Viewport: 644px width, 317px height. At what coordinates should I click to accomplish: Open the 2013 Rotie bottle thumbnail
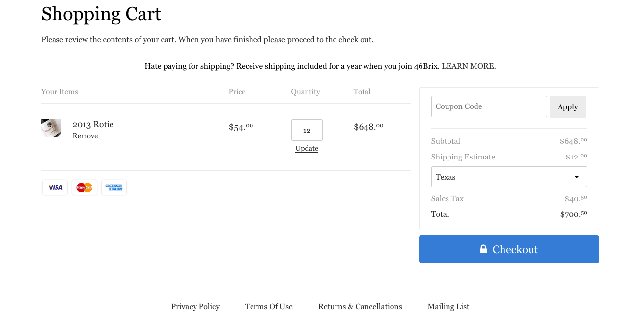[x=51, y=129]
